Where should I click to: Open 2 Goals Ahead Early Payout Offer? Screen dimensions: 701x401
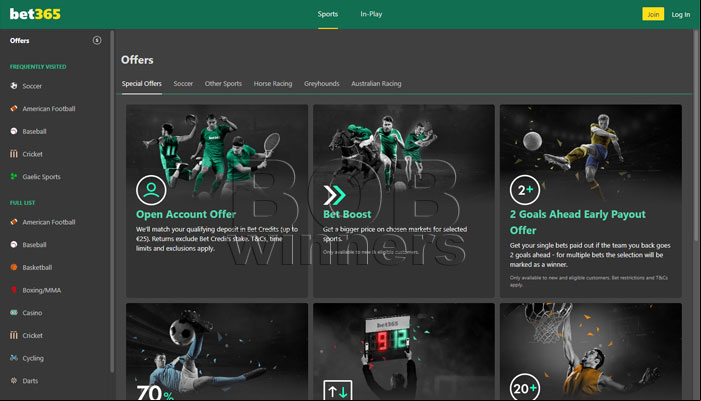pos(578,222)
